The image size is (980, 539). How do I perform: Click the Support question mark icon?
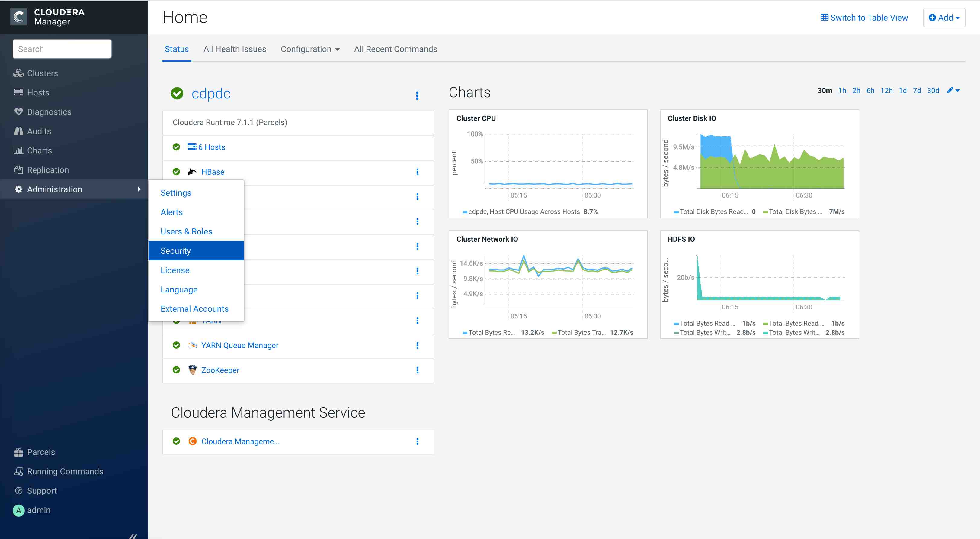coord(18,491)
